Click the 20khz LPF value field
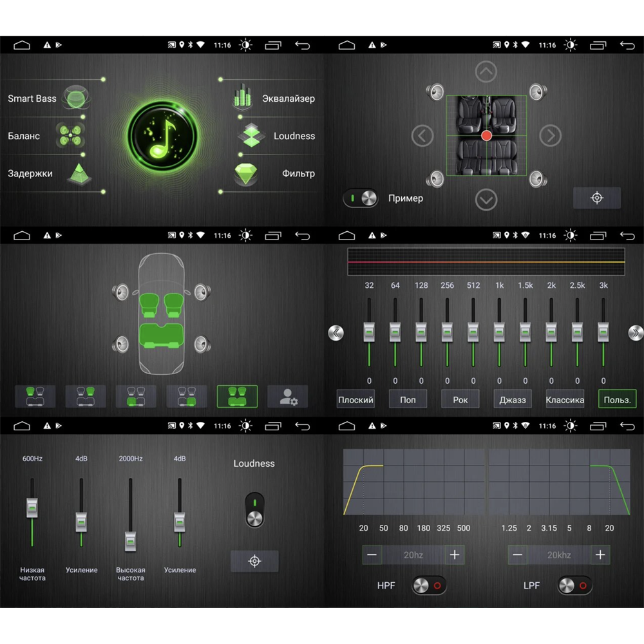This screenshot has width=644, height=644. (559, 555)
